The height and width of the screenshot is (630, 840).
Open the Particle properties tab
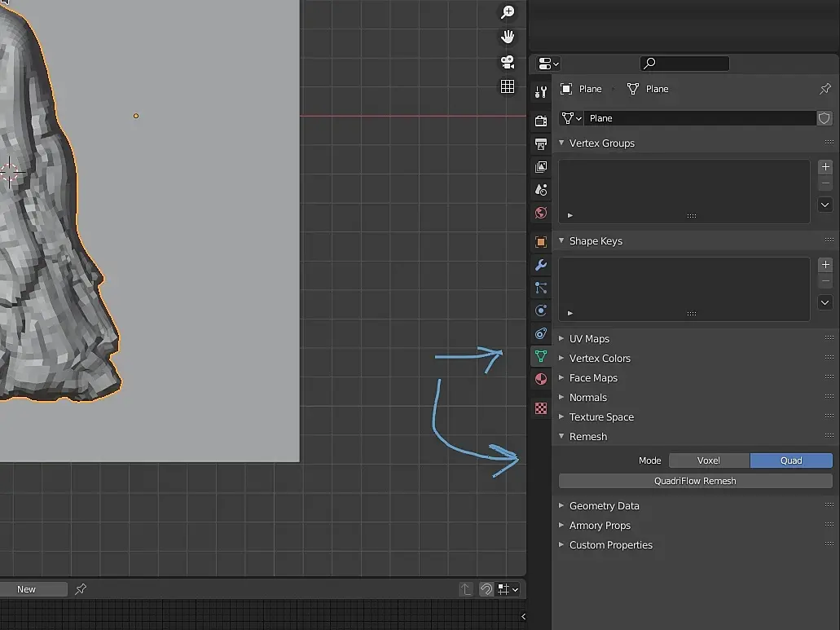tap(541, 289)
